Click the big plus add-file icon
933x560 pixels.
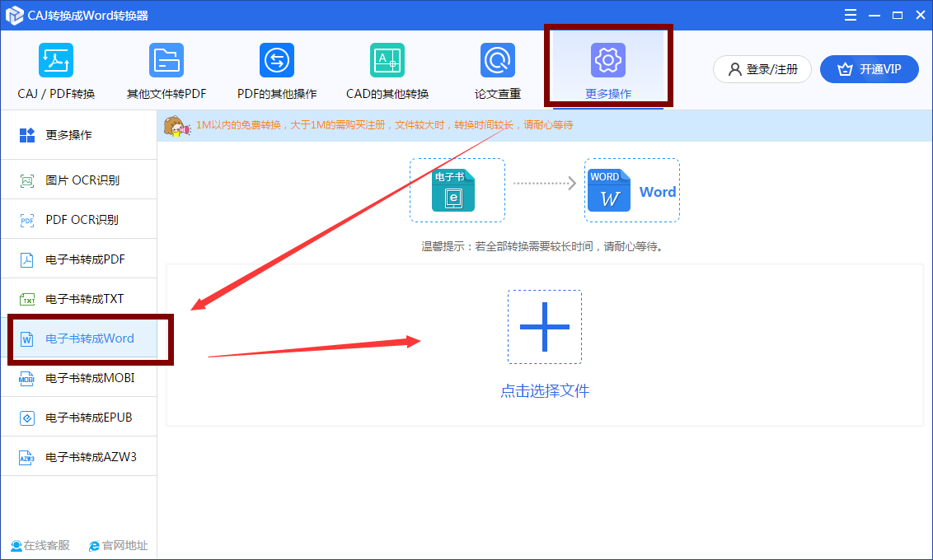[545, 327]
